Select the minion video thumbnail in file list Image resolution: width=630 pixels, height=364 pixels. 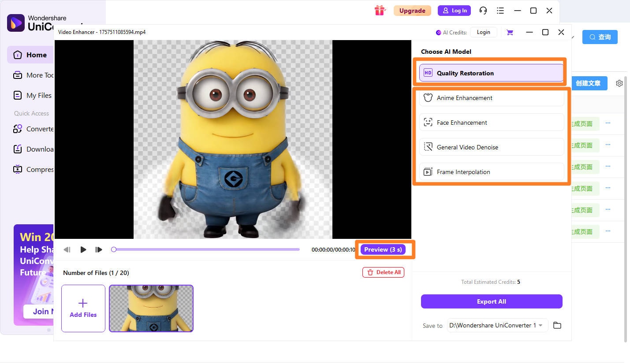pos(151,308)
